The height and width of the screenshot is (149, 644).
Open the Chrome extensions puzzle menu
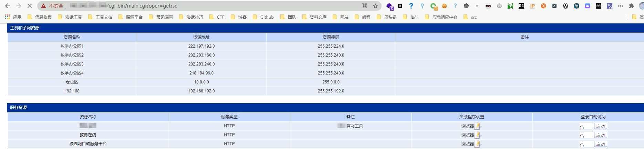point(631,6)
